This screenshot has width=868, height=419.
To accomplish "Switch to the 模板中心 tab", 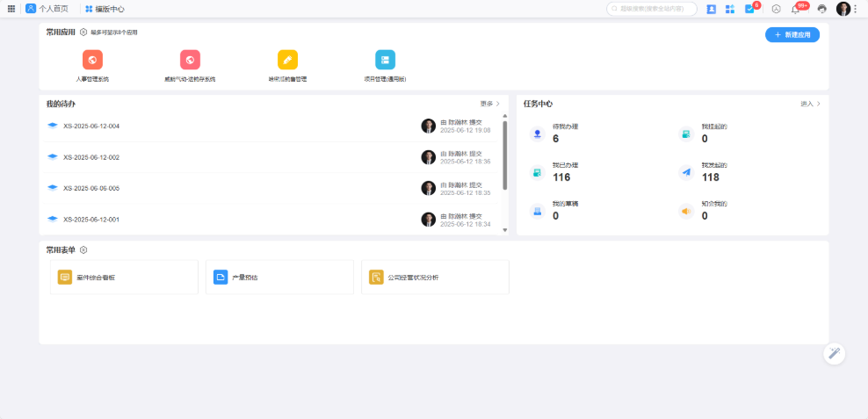I will pos(105,9).
